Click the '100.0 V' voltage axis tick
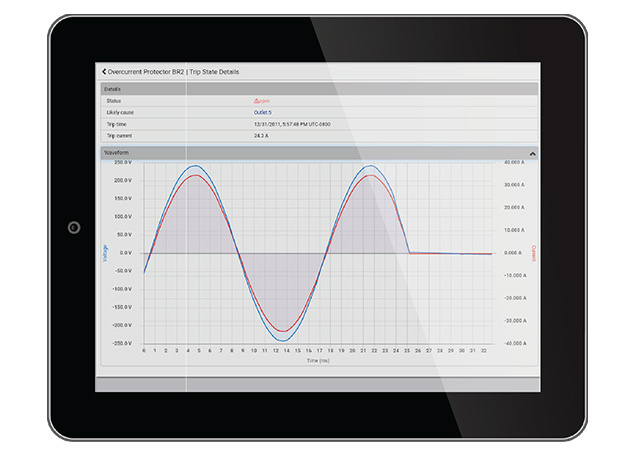Image resolution: width=640 pixels, height=464 pixels. click(123, 217)
